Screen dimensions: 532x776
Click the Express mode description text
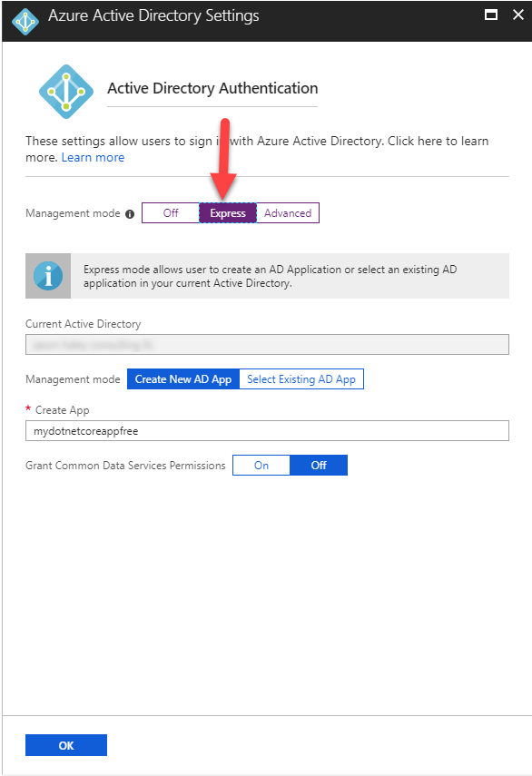coord(271,276)
